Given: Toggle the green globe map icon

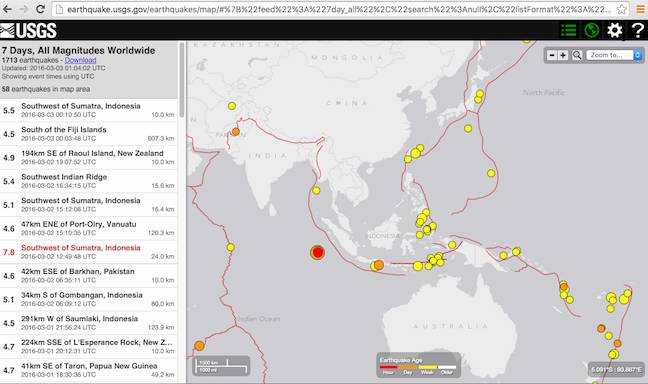Looking at the screenshot, I should pyautogui.click(x=592, y=30).
